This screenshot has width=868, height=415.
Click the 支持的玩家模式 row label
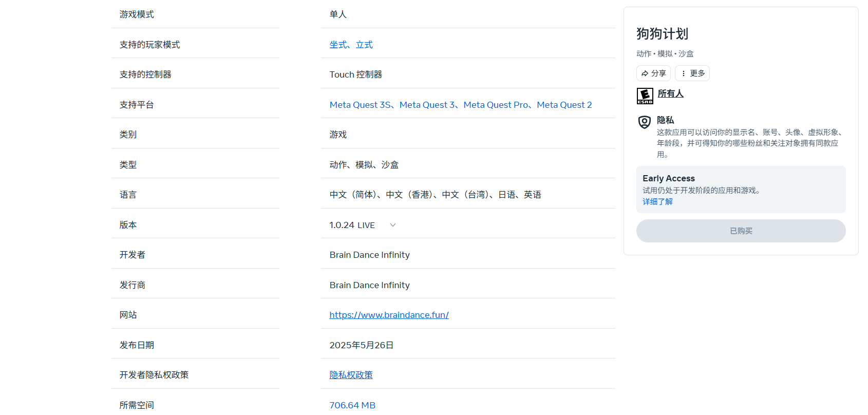click(x=149, y=45)
